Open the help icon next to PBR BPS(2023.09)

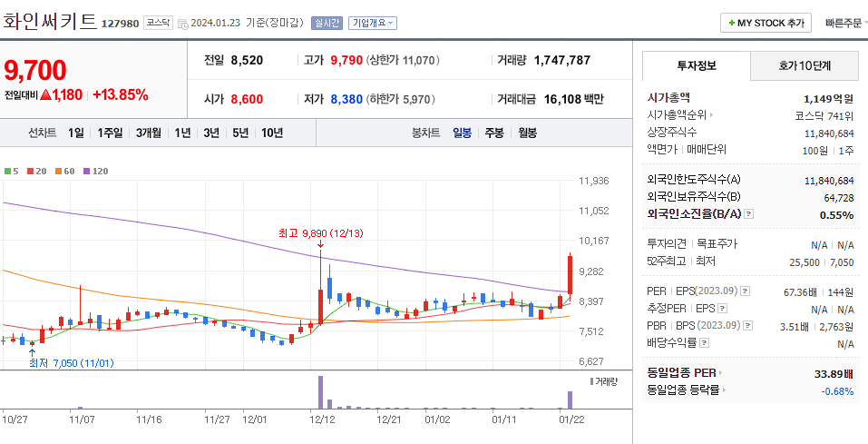(748, 326)
